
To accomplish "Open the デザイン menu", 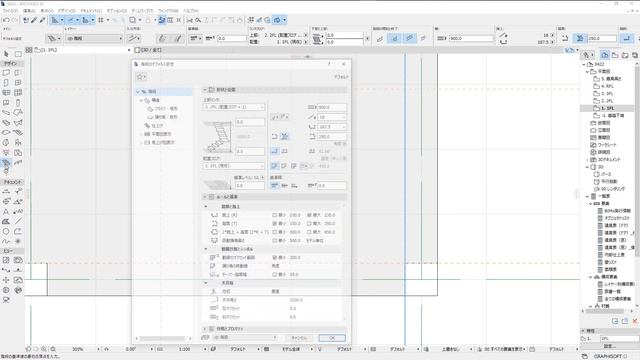I will coord(67,11).
